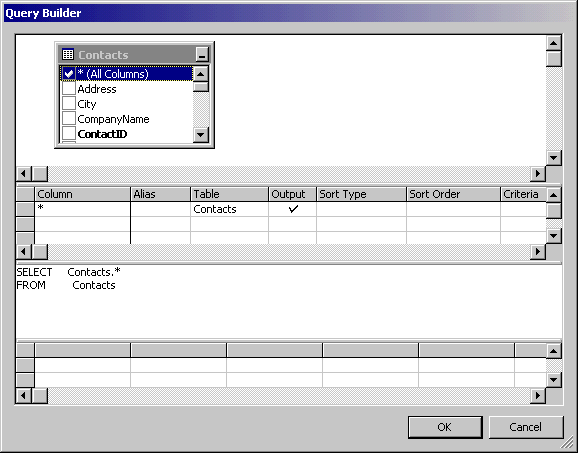
Task: Click the Criteria column header
Action: click(x=523, y=194)
